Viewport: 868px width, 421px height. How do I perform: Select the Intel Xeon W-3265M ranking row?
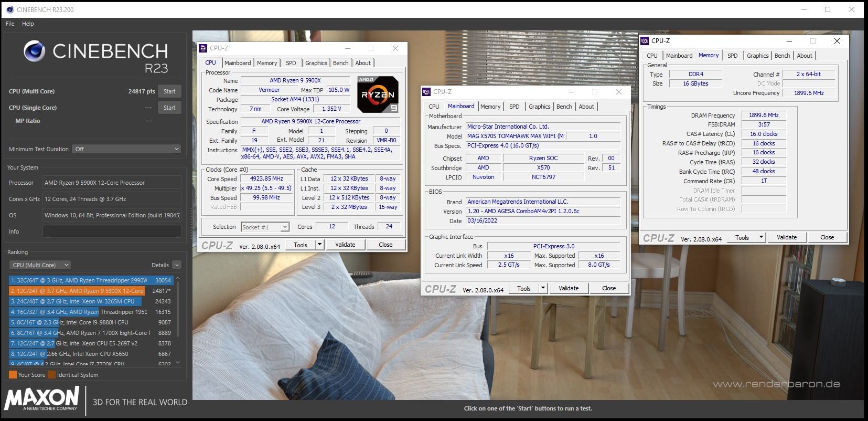click(x=91, y=301)
